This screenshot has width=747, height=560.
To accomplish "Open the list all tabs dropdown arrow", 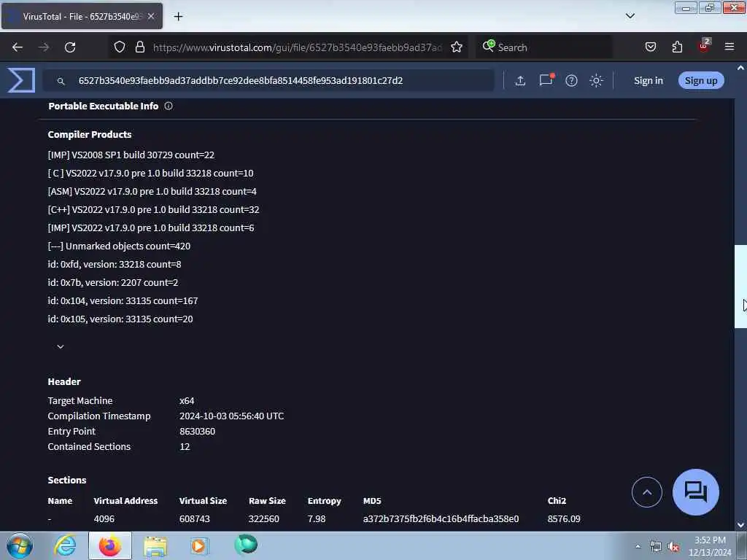I will pyautogui.click(x=630, y=16).
